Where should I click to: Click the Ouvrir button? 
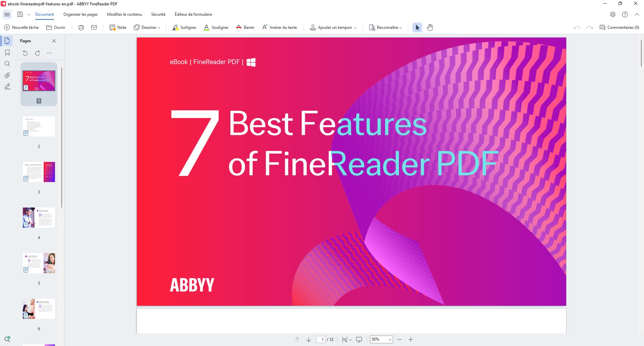(x=56, y=27)
